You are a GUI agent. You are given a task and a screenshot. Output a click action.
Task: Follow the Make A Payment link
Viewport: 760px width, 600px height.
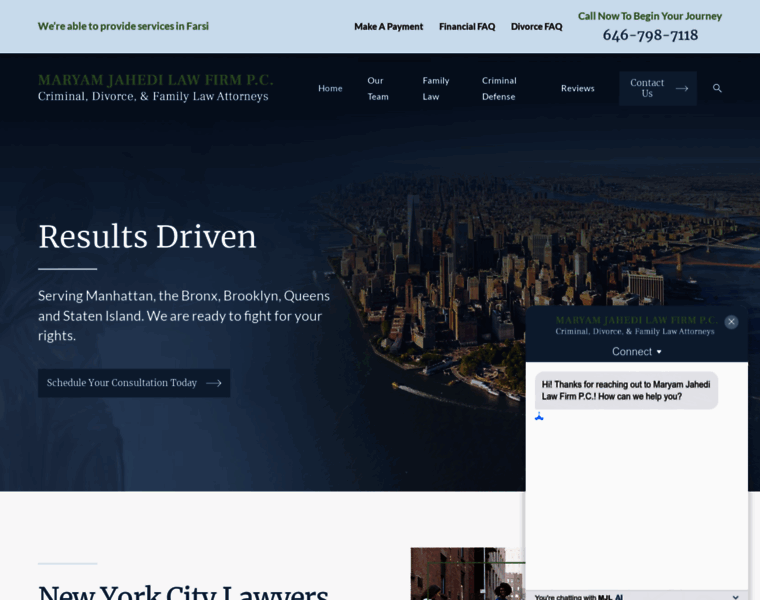point(388,27)
